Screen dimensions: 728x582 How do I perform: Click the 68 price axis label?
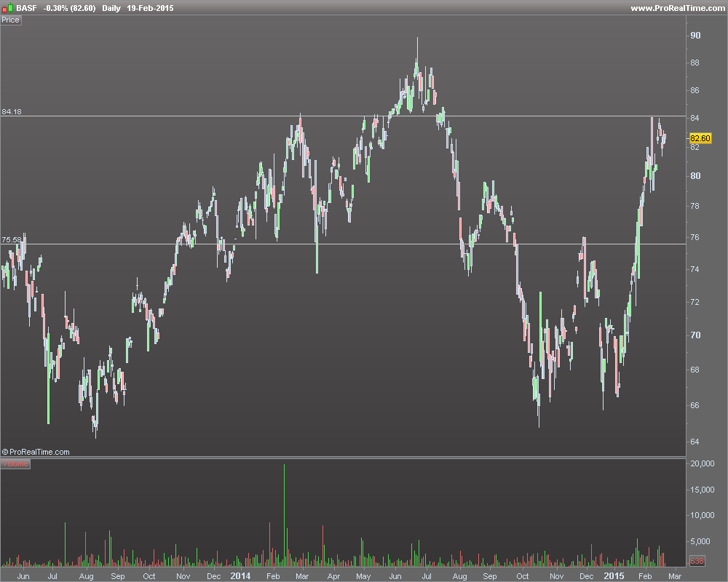tap(695, 370)
